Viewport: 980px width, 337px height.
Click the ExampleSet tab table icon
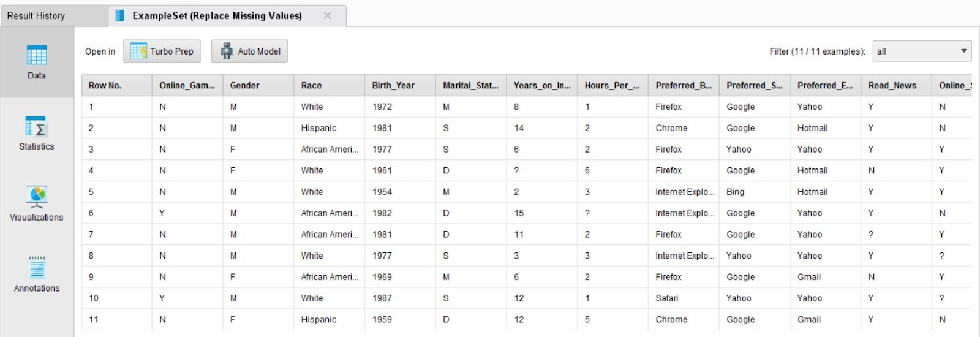click(120, 16)
